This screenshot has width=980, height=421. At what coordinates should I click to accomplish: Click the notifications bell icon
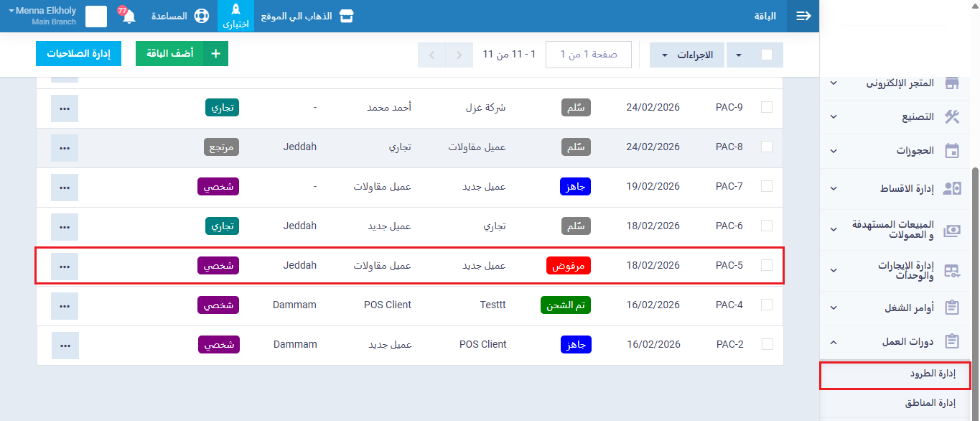click(x=129, y=17)
